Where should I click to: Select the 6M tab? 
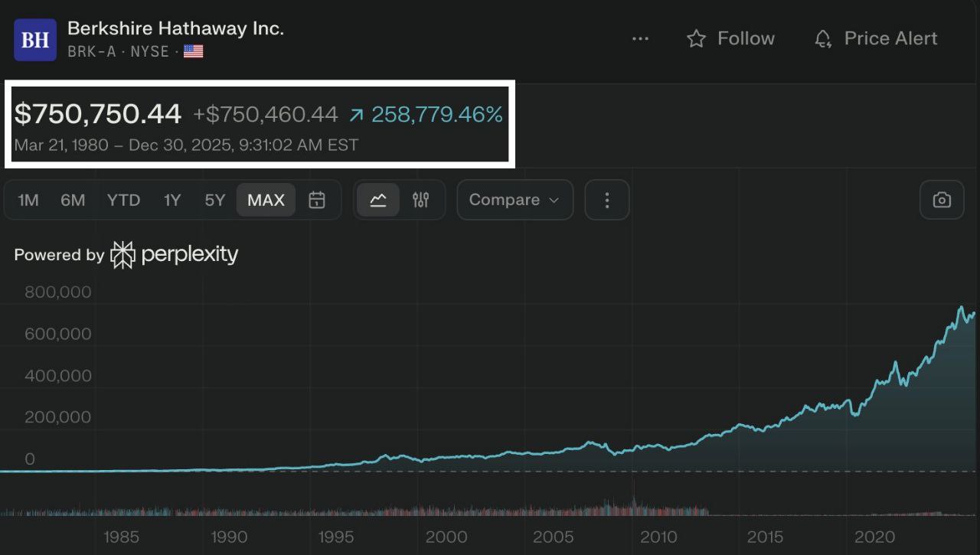73,200
